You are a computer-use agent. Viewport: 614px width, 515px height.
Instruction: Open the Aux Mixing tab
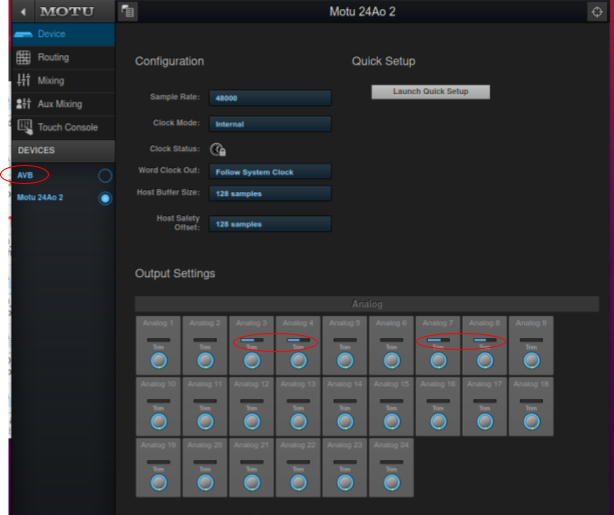pos(63,104)
